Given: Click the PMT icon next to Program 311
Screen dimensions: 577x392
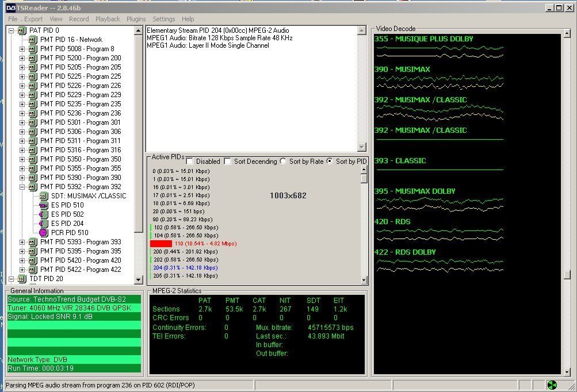Looking at the screenshot, I should (x=33, y=141).
